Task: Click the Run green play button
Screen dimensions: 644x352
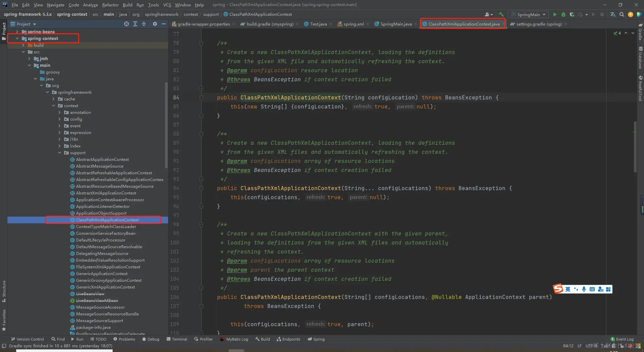Action: point(555,14)
